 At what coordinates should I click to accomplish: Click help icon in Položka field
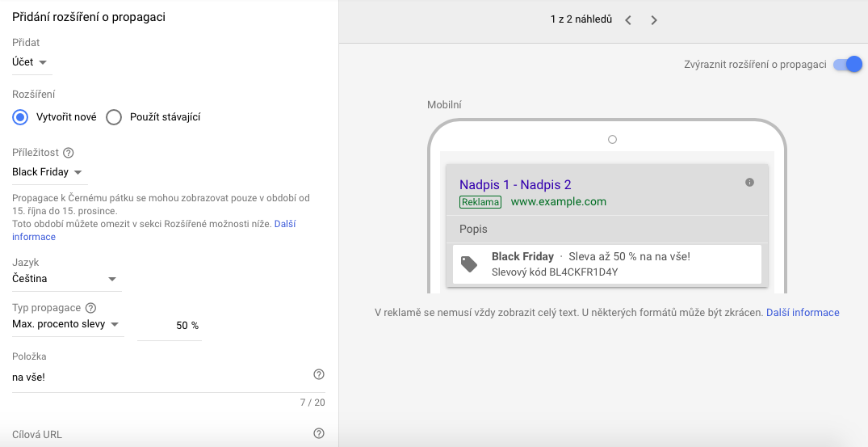319,375
